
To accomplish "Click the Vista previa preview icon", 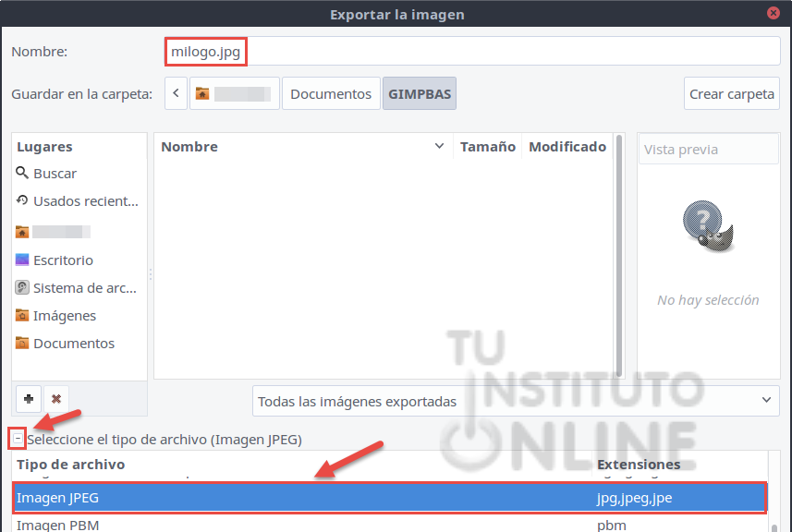I will click(x=708, y=226).
